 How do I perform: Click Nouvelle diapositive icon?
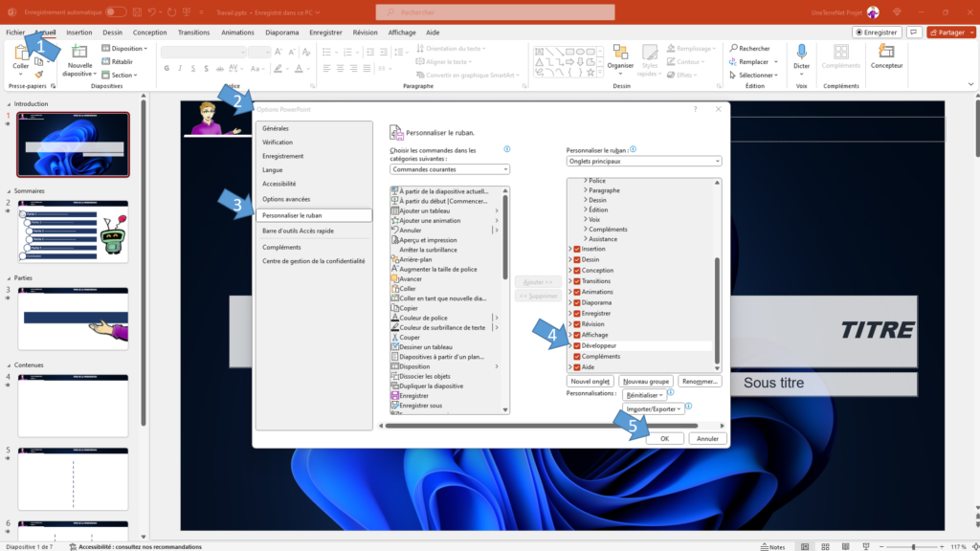(79, 53)
